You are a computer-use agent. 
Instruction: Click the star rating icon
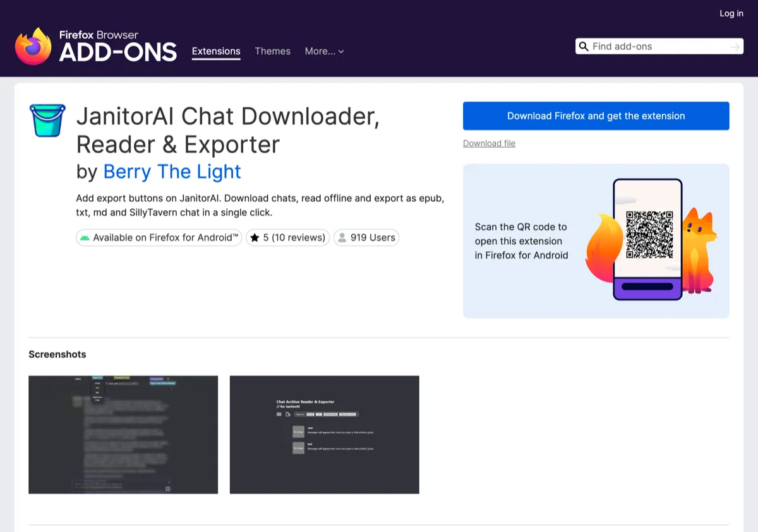[255, 237]
